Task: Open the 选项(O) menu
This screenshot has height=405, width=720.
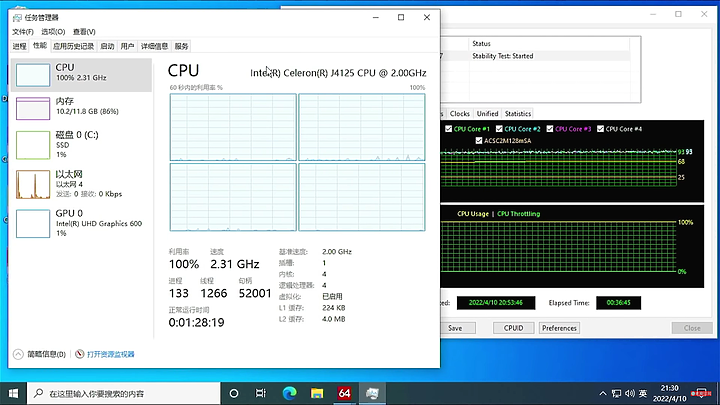Action: point(53,32)
